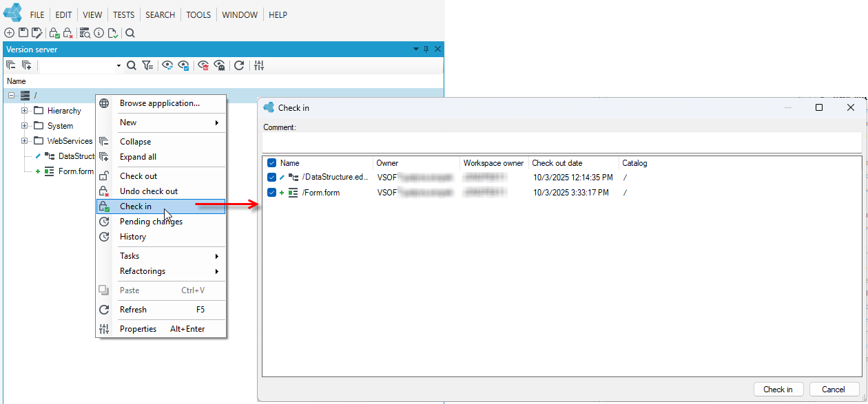This screenshot has width=868, height=404.
Task: Click the funnel filter icon
Action: [x=148, y=65]
